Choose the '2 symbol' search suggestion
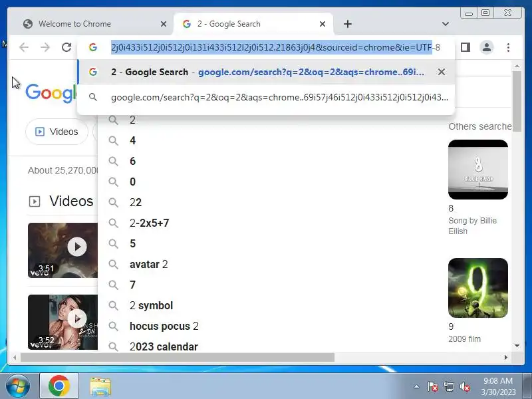Screen dimensions: 532x399 [x=152, y=306]
